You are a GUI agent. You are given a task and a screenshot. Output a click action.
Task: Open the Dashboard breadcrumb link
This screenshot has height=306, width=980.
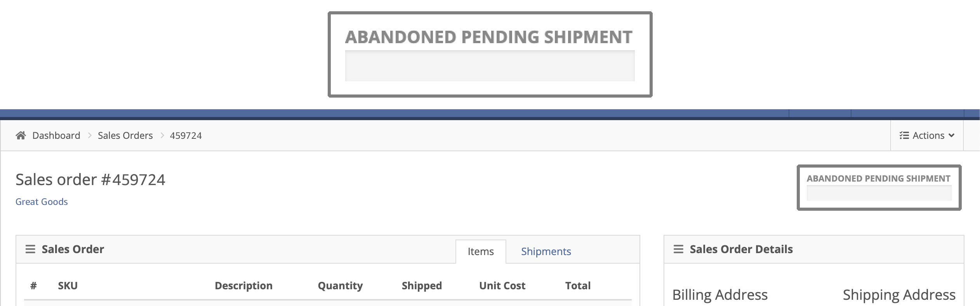tap(56, 135)
